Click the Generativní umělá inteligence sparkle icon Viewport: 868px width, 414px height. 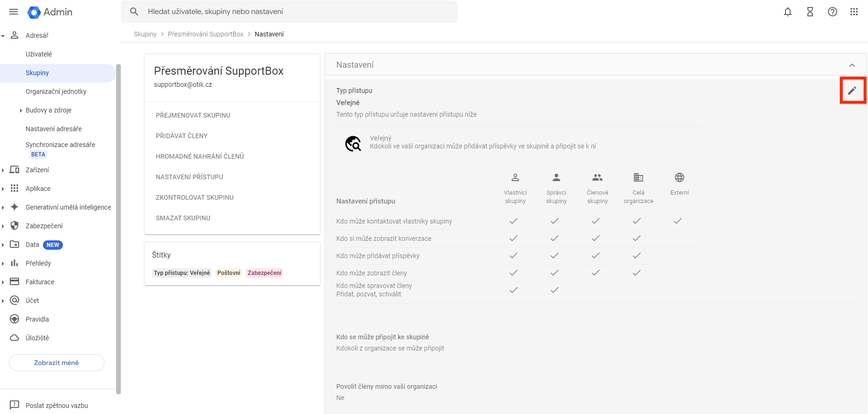click(x=14, y=207)
